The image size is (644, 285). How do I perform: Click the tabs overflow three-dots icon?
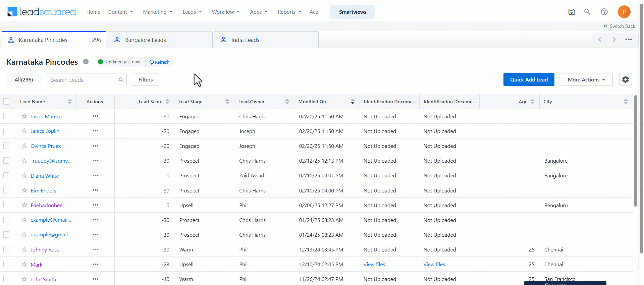tap(629, 40)
